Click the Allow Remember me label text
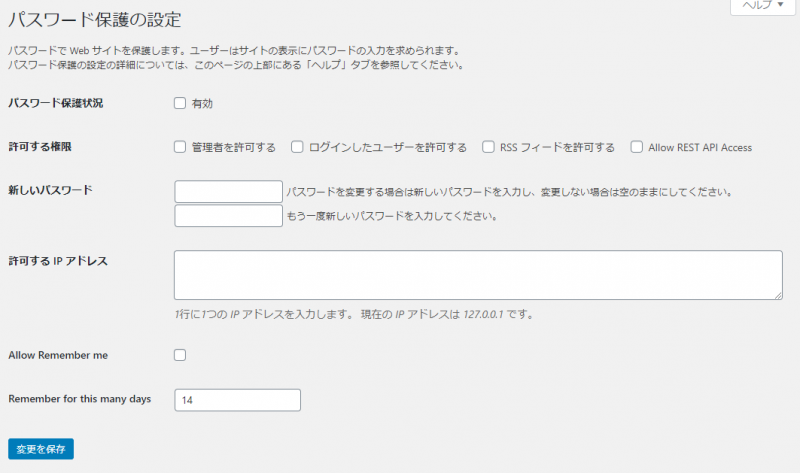 [58, 355]
